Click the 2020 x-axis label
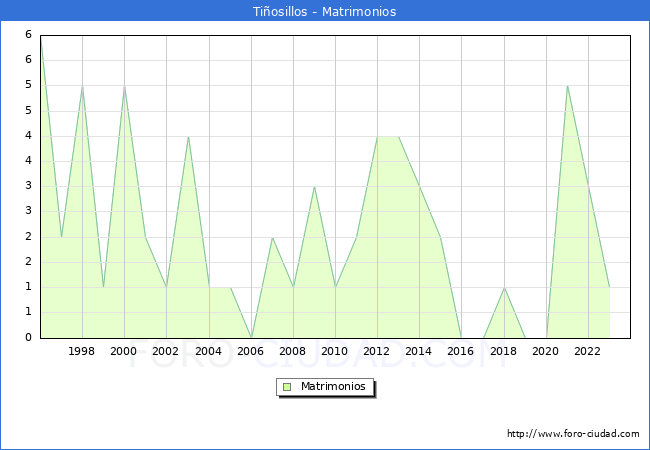This screenshot has height=450, width=650. point(546,351)
